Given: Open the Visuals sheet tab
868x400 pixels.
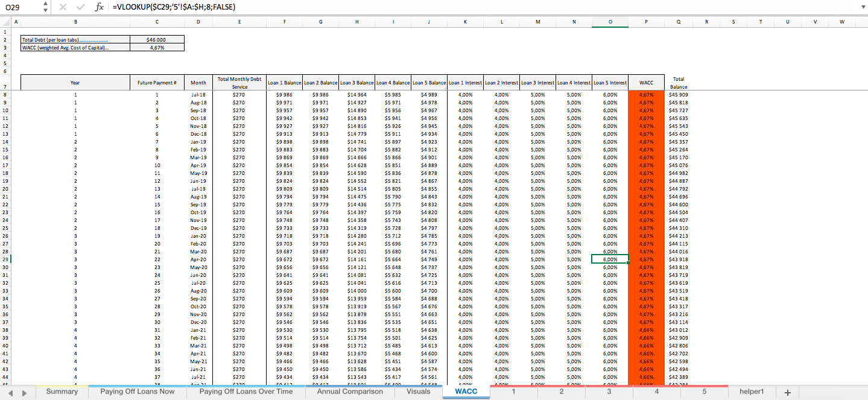Looking at the screenshot, I should point(419,392).
